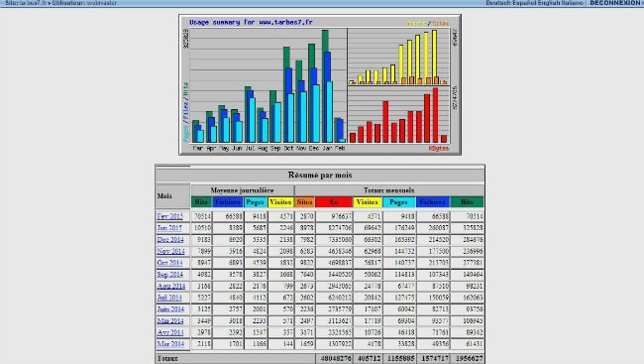The width and height of the screenshot is (644, 364).
Task: Click total Ko value 48048276
Action: coord(336,359)
